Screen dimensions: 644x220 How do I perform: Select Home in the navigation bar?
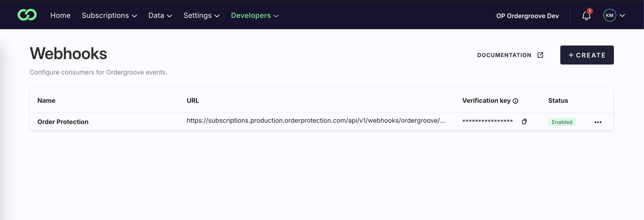60,15
